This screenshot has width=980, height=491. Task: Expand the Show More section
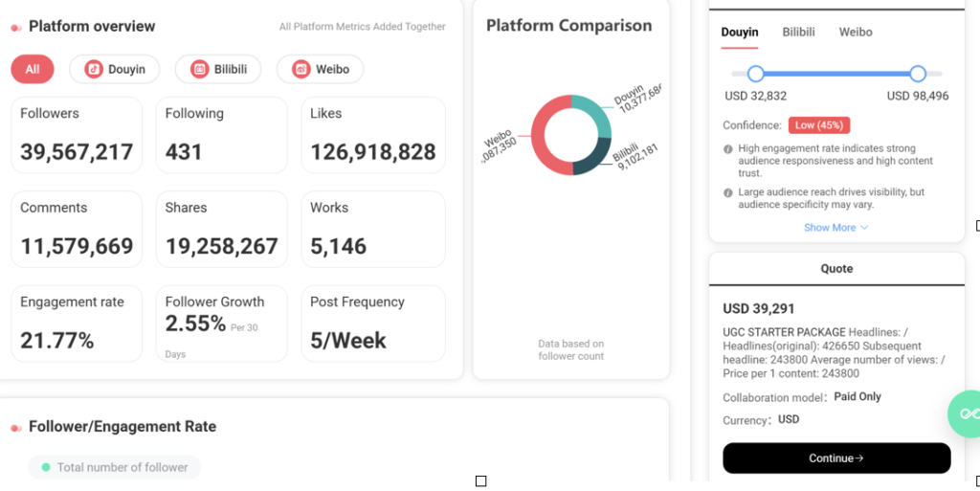point(835,228)
